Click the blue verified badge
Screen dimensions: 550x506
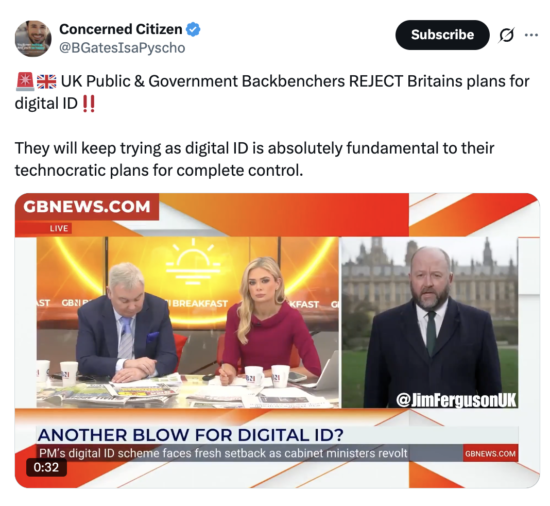[x=193, y=29]
